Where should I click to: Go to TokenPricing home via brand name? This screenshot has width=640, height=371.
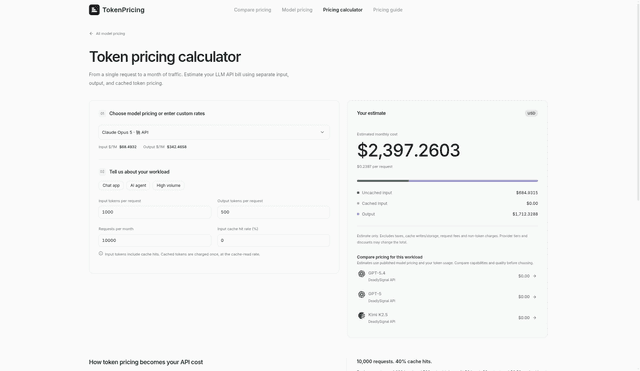coord(123,10)
